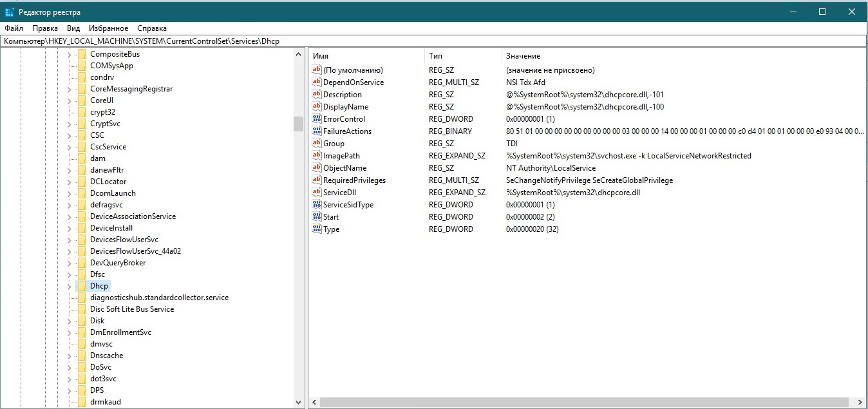Sort values by the Имя column header

tap(366, 56)
